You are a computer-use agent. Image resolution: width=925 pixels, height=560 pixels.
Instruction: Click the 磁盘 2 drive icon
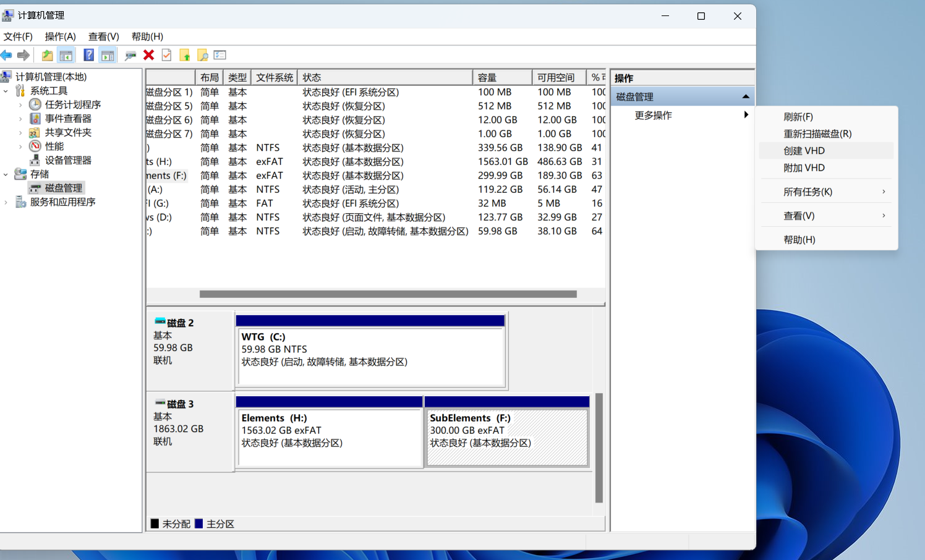coord(160,322)
